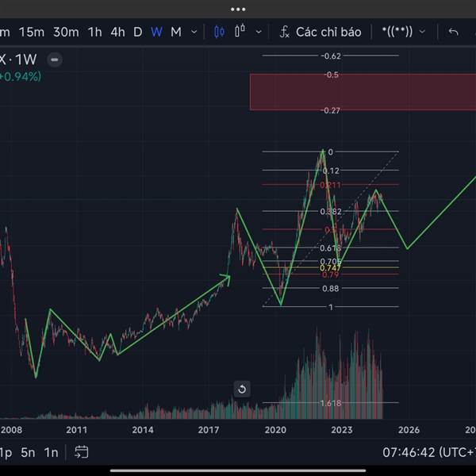476x476 pixels.
Task: Click the Fibonacci 0.88 level label
Action: pyautogui.click(x=331, y=289)
